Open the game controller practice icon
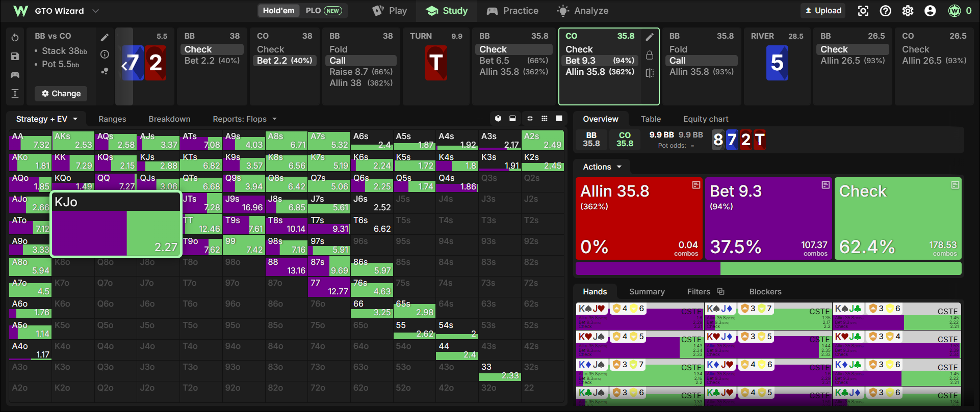The image size is (980, 412). click(15, 75)
